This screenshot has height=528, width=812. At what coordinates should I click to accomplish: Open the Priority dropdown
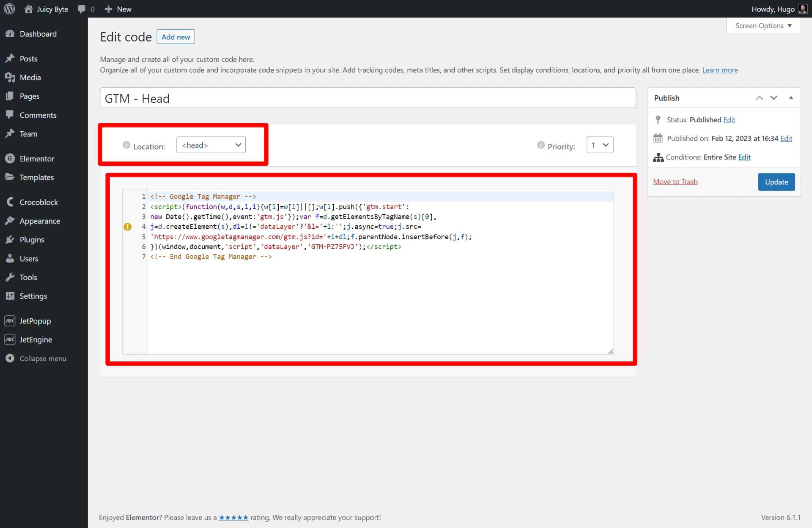coord(600,145)
